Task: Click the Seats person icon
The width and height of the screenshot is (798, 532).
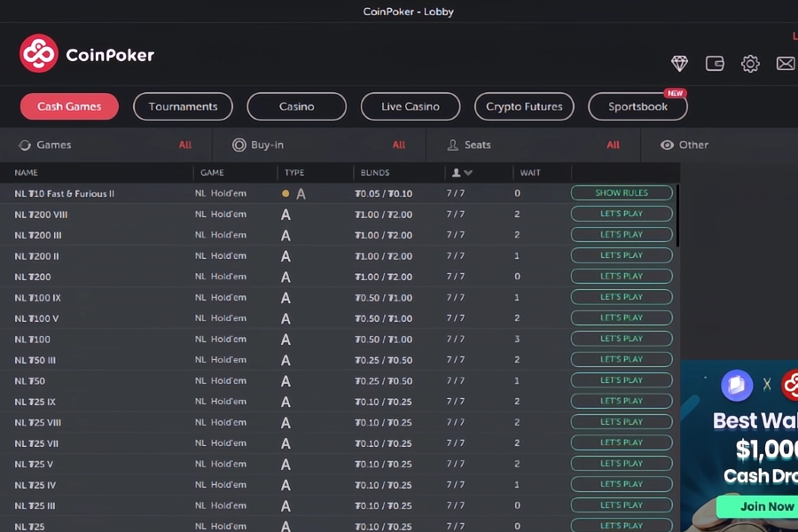Action: [452, 145]
